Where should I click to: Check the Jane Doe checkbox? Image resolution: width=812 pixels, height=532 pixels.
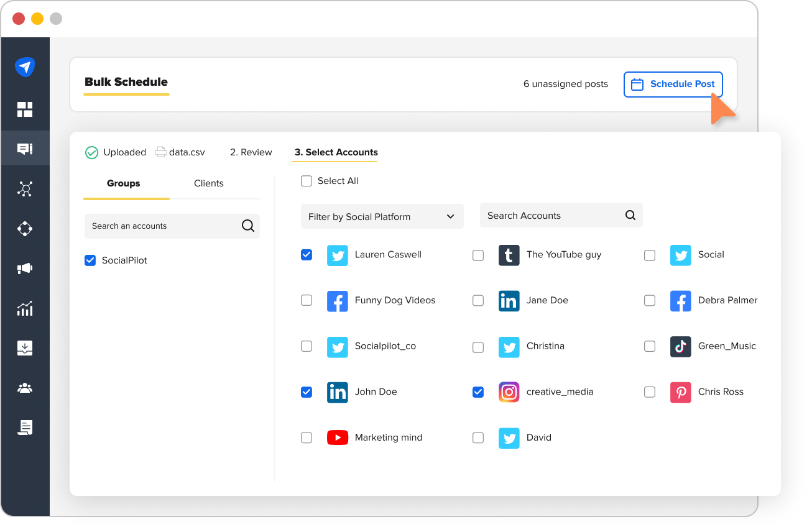click(x=478, y=301)
